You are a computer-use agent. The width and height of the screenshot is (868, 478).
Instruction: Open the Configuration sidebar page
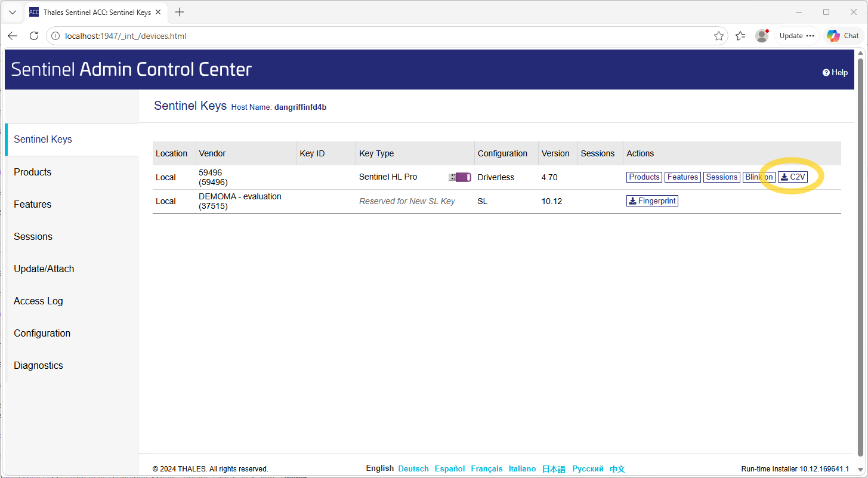point(72,333)
